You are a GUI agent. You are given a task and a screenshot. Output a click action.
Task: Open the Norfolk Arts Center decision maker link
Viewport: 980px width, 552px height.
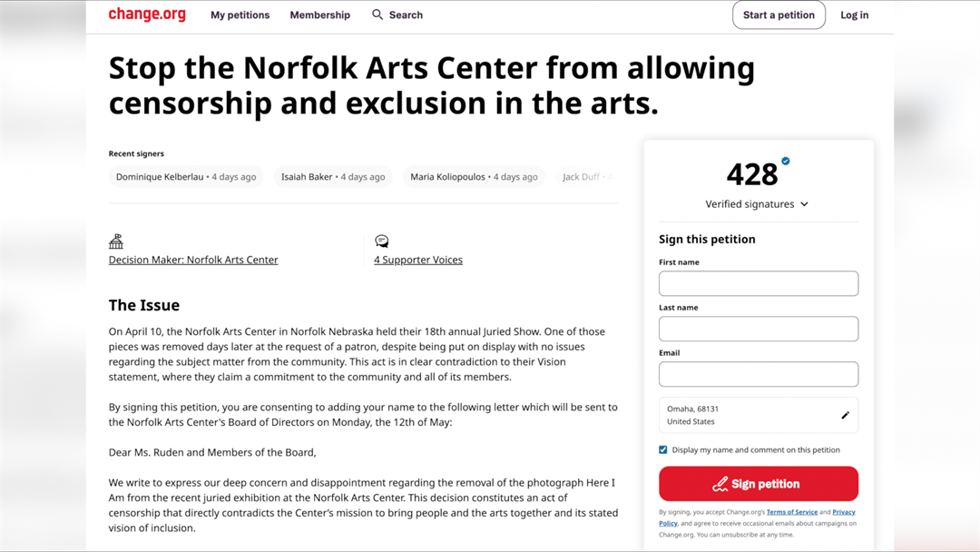point(193,259)
